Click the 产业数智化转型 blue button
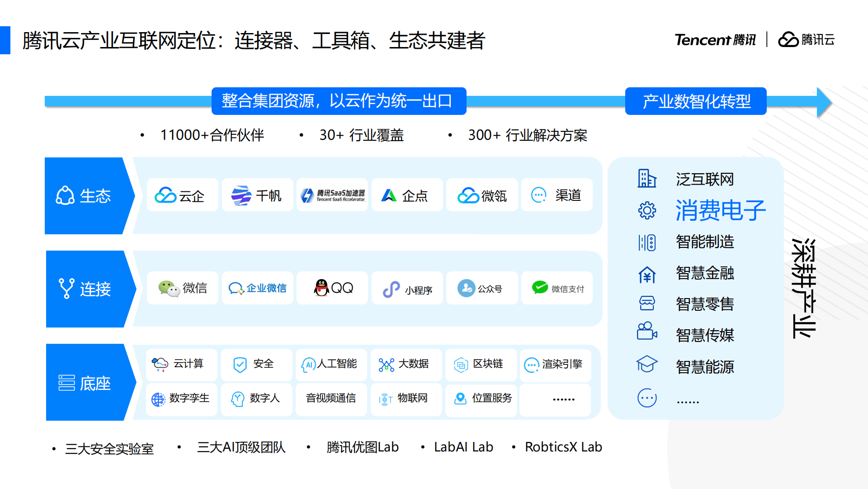The width and height of the screenshot is (868, 489). (696, 101)
